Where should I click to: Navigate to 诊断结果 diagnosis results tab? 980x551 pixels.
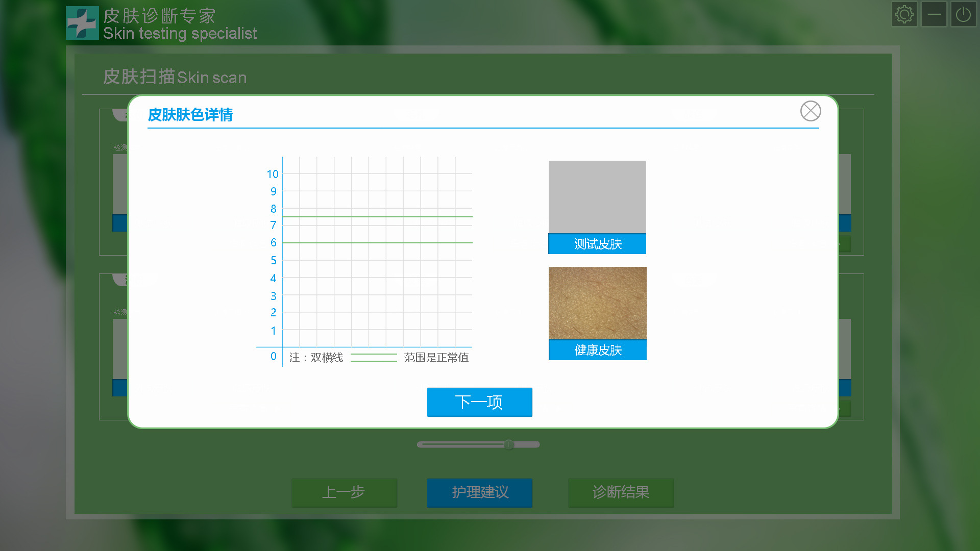620,491
